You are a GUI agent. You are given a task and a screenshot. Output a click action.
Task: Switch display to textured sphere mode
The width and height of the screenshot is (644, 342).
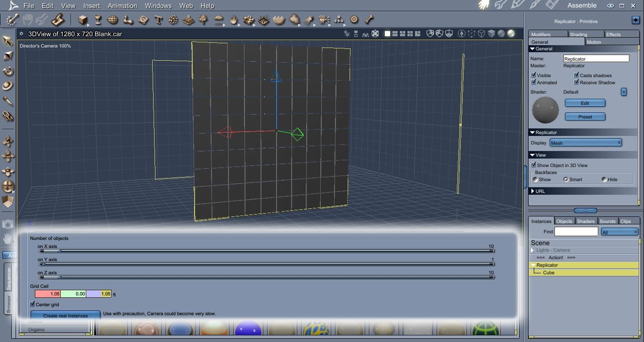pyautogui.click(x=511, y=34)
